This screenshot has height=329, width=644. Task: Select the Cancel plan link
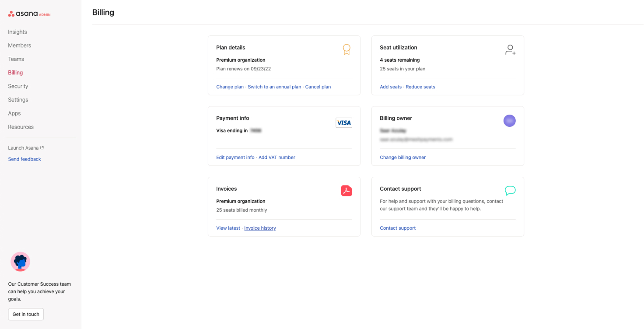[318, 87]
